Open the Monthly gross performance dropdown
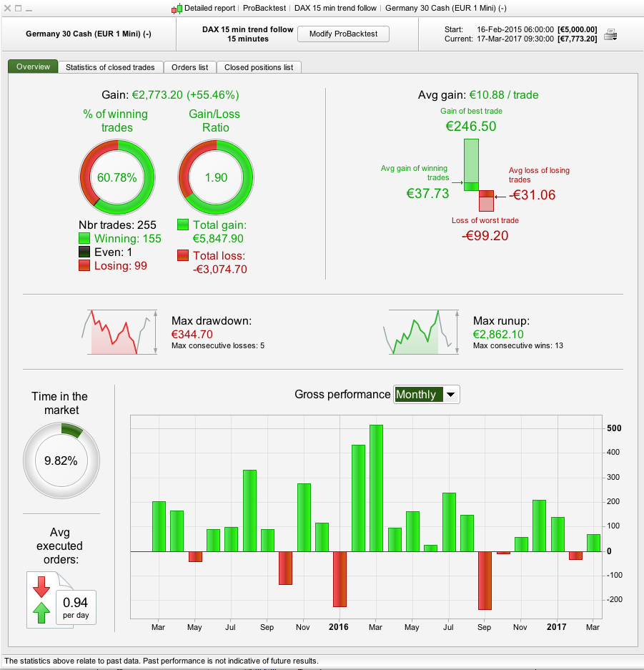 pos(426,394)
